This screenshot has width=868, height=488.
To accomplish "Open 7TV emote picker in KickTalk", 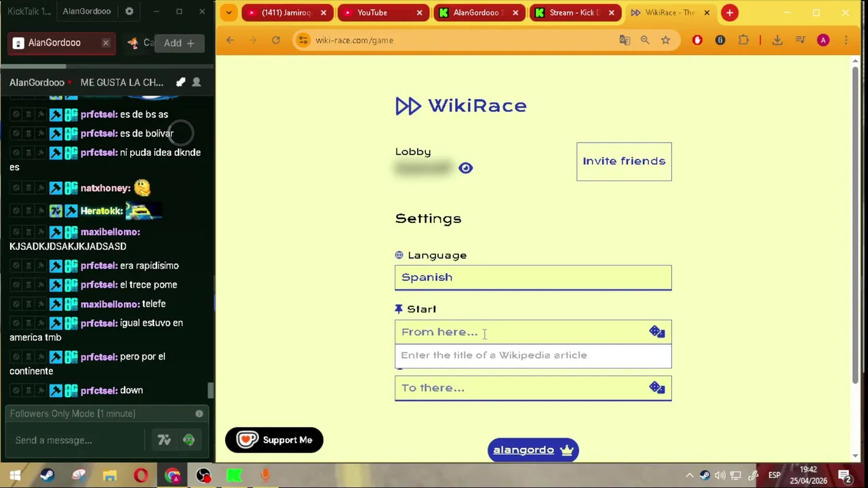I will tap(164, 441).
